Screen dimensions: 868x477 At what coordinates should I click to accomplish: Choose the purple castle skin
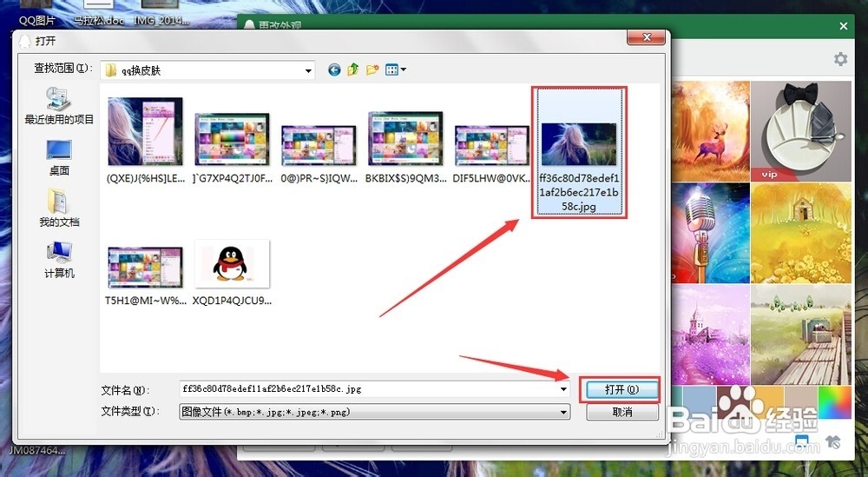click(x=711, y=335)
